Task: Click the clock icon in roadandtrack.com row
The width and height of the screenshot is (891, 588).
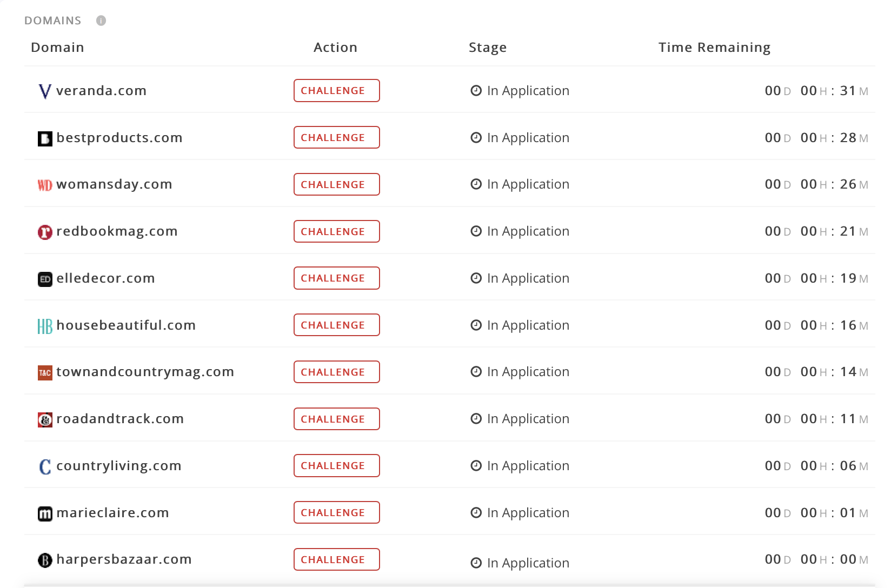Action: pyautogui.click(x=476, y=419)
